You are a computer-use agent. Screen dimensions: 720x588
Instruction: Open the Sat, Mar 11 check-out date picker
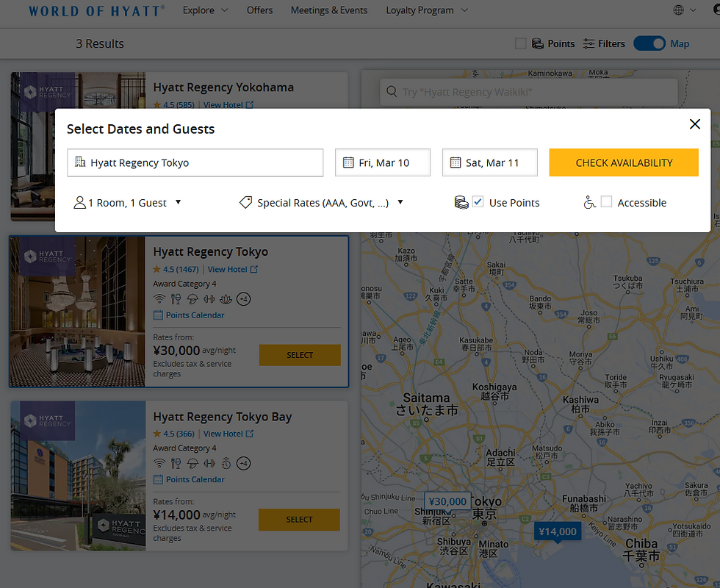click(x=489, y=162)
